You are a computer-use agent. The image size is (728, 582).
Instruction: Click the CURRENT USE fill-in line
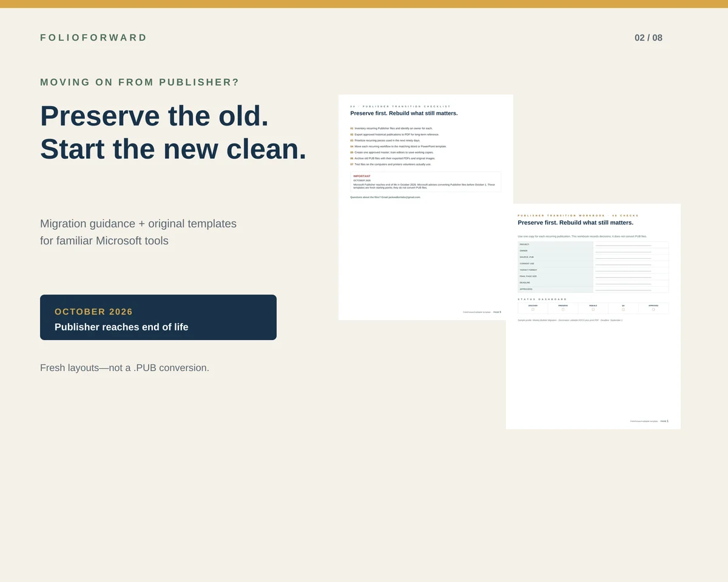(623, 264)
